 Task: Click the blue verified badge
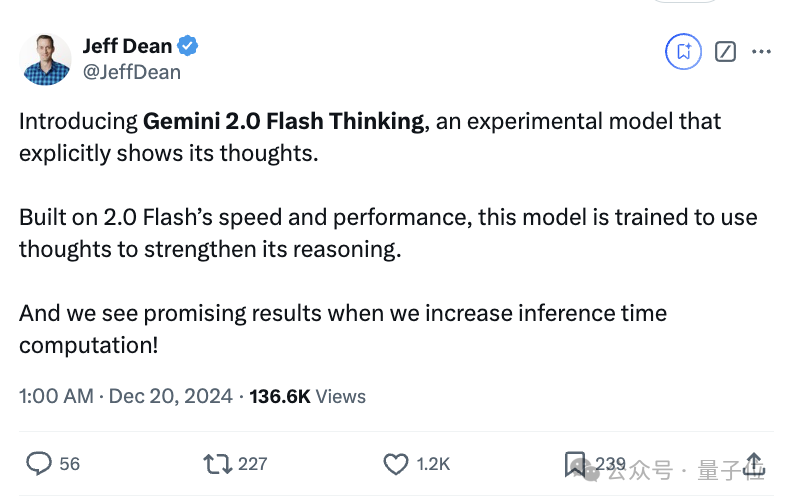tap(188, 46)
